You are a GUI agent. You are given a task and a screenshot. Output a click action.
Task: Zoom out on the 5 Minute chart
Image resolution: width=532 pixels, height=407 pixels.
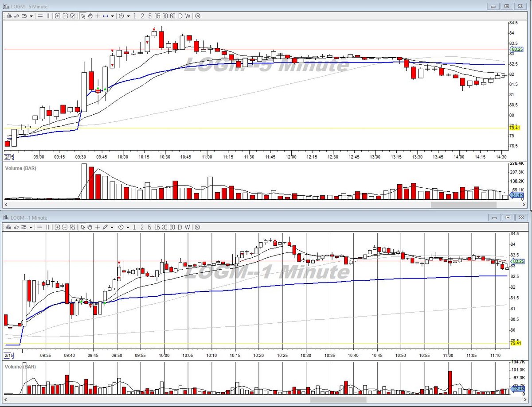tap(65, 16)
